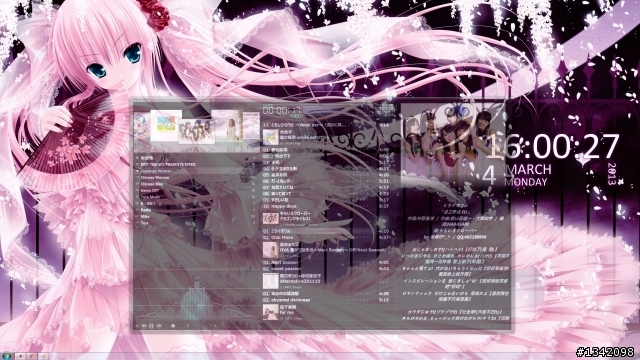Select track "01 Next season"
This screenshot has width=640, height=360.
click(x=327, y=262)
